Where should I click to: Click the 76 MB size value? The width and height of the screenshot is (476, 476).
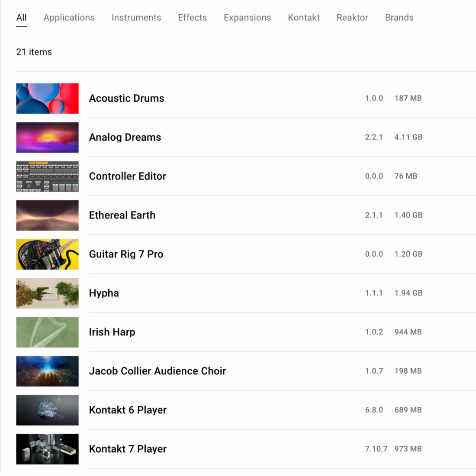(x=406, y=176)
